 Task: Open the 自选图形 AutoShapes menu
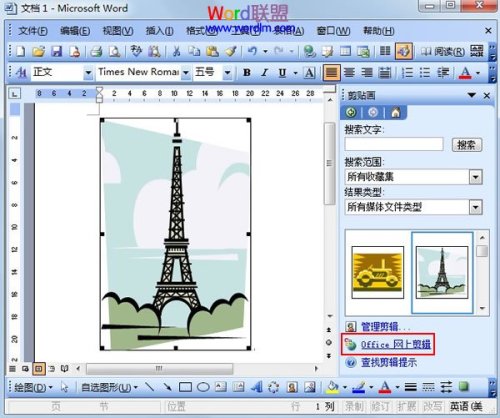pyautogui.click(x=109, y=387)
